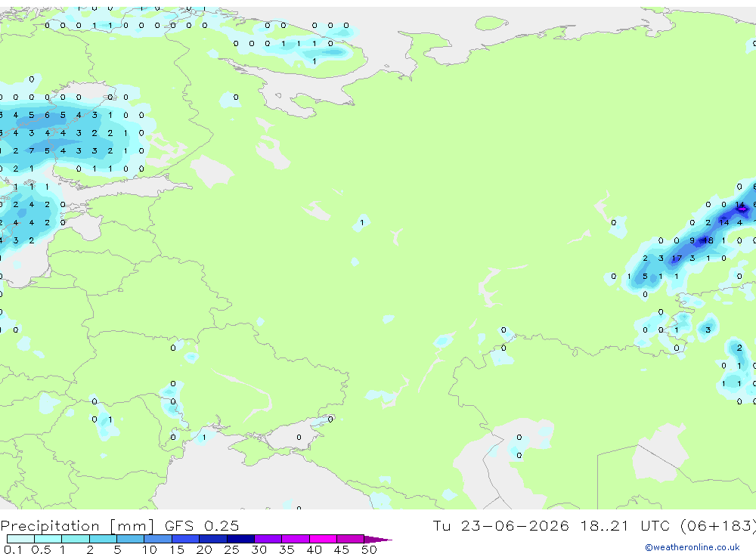This screenshot has width=756, height=554.
Task: Click the 0.5–1 mm legend swatch
Action: point(48,539)
